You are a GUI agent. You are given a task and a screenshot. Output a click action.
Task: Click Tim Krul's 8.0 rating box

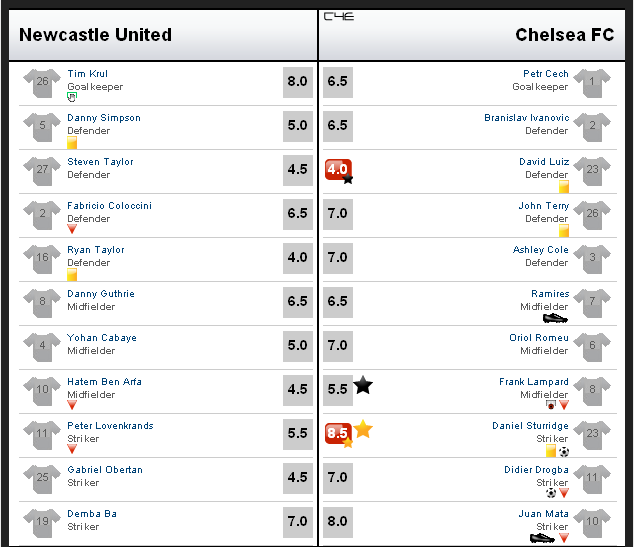click(x=298, y=82)
